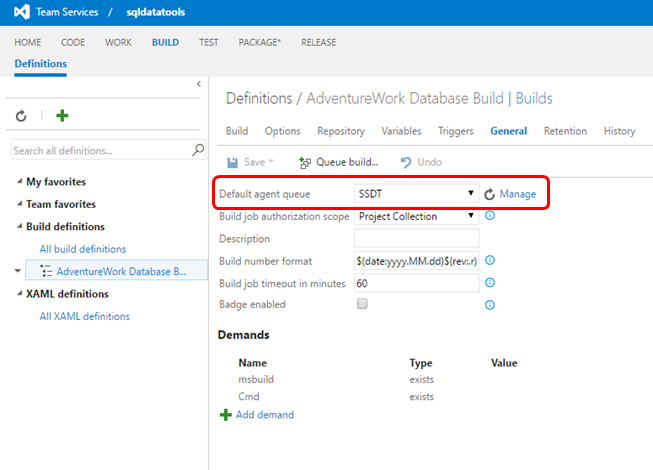Click the Undo button label
The height and width of the screenshot is (470, 653).
point(429,162)
